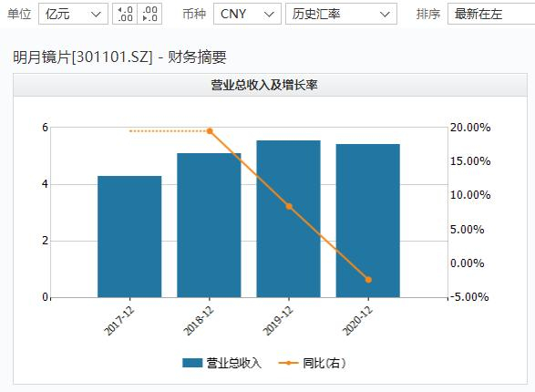Screen dimensions: 535x392
Task: Select the 2018-12 revenue bar
Action: pyautogui.click(x=209, y=225)
